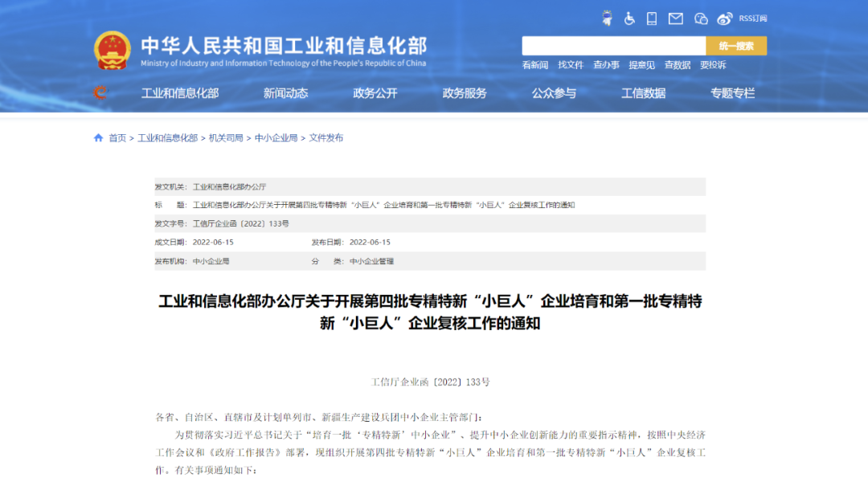This screenshot has width=868, height=482.
Task: Click the smart assistant robot icon
Action: point(607,18)
